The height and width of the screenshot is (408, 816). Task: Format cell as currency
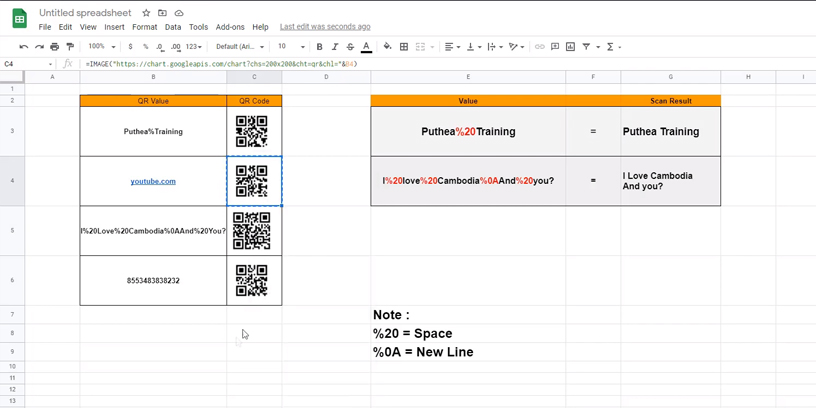[130, 47]
